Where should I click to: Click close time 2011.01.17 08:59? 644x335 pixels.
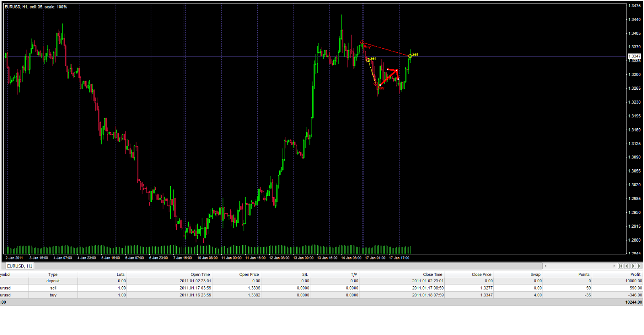[x=428, y=288]
